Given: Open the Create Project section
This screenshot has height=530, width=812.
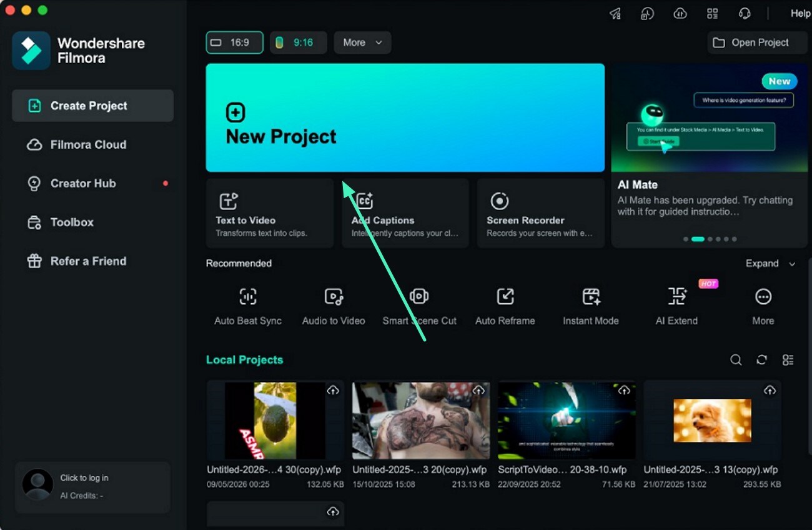Looking at the screenshot, I should click(x=92, y=106).
